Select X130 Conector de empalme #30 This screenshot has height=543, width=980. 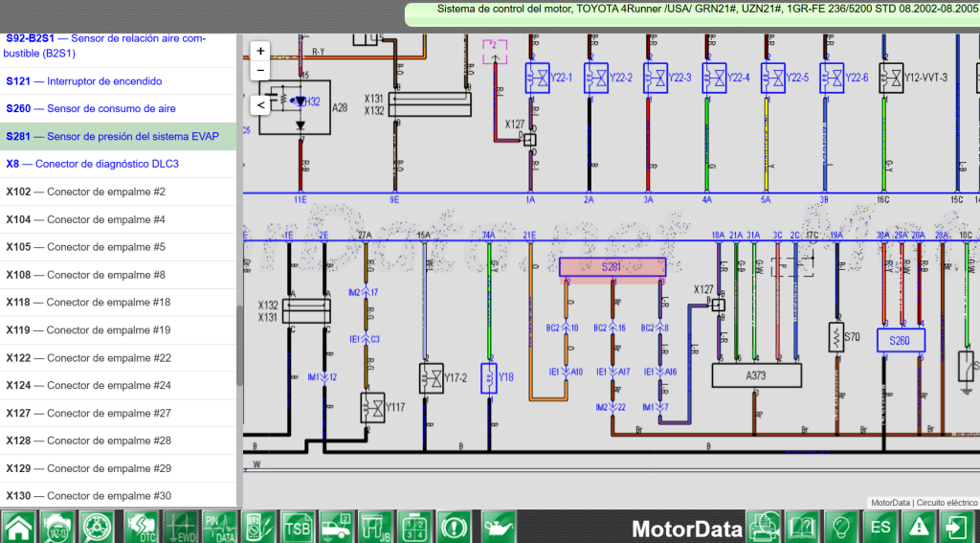[118, 495]
